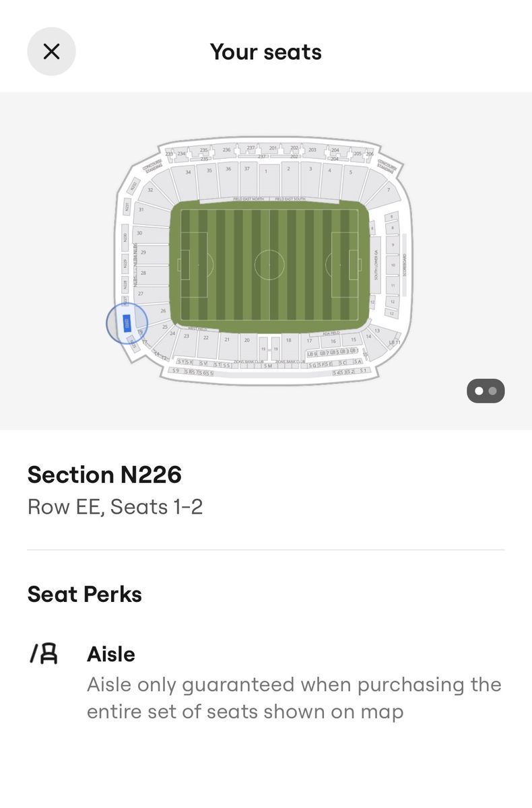Switch to the second map view dot
Image resolution: width=532 pixels, height=808 pixels.
493,391
